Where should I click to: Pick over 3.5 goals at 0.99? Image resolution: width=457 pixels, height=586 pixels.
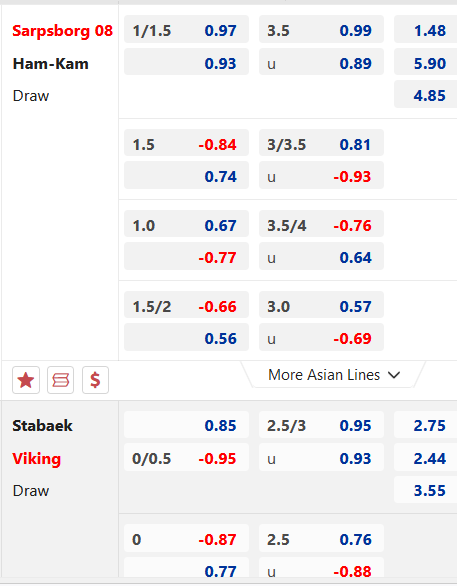(321, 30)
